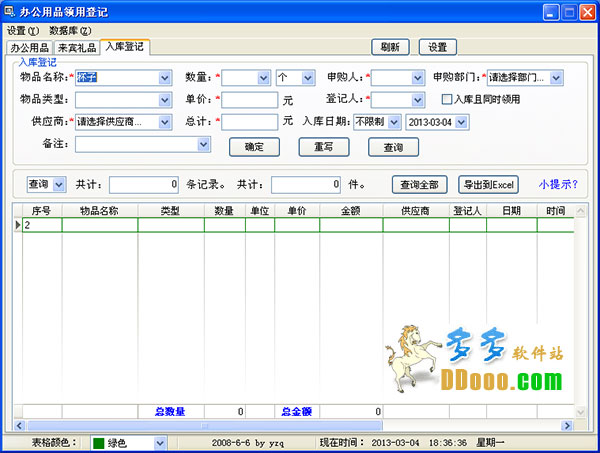Expand the 物品名称 dropdown
Image resolution: width=600 pixels, height=453 pixels.
(x=165, y=78)
